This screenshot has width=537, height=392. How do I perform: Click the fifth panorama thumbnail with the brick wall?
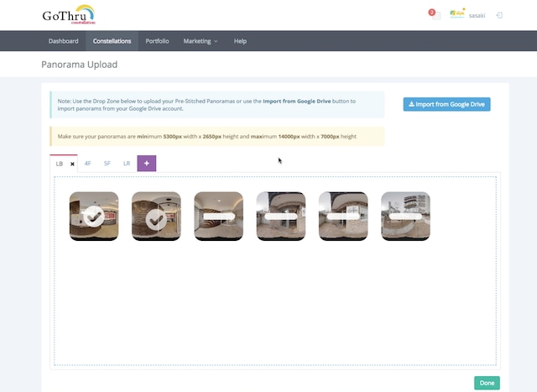343,217
